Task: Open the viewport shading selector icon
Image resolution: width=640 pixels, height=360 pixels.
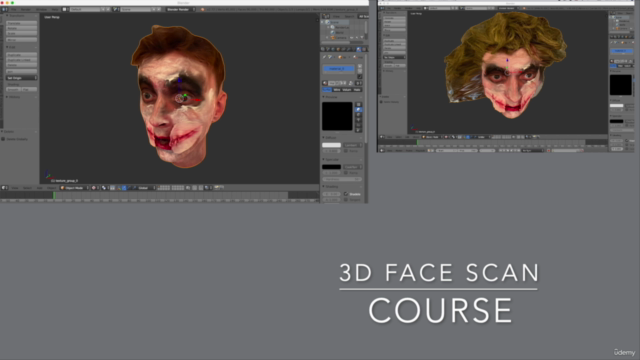Action: (94, 188)
